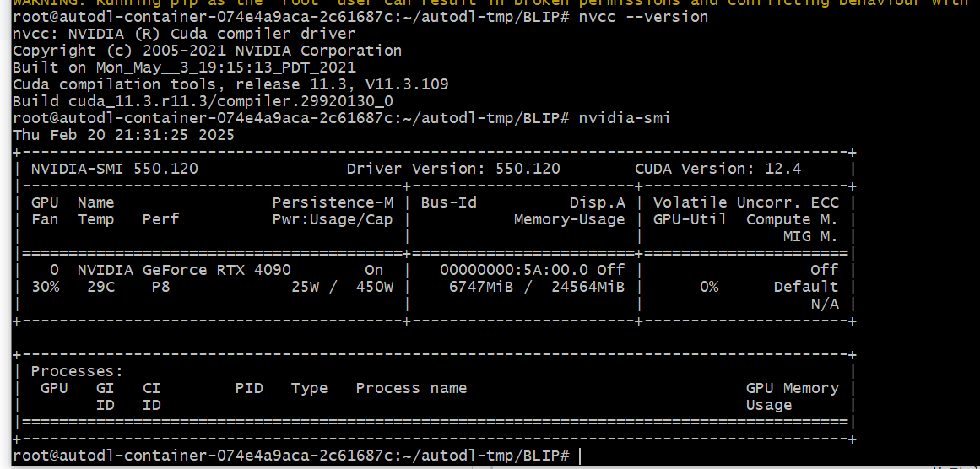980x469 pixels.
Task: Click the "nvcc --version" command text
Action: [643, 17]
